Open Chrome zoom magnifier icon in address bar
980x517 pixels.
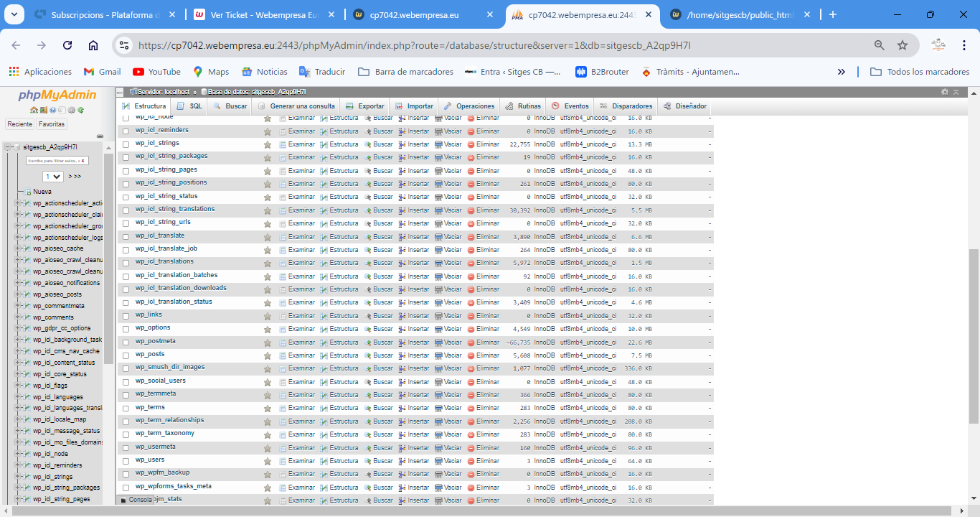[879, 45]
